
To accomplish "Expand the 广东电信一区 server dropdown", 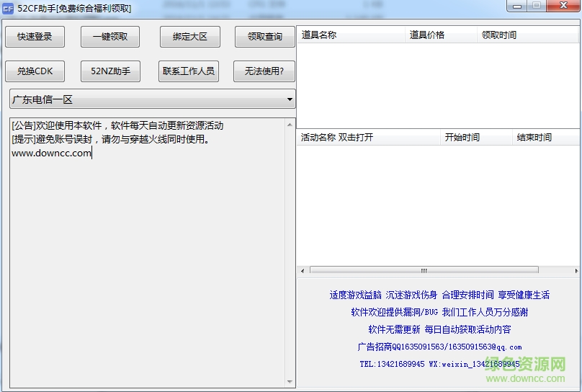I will 153,99.
